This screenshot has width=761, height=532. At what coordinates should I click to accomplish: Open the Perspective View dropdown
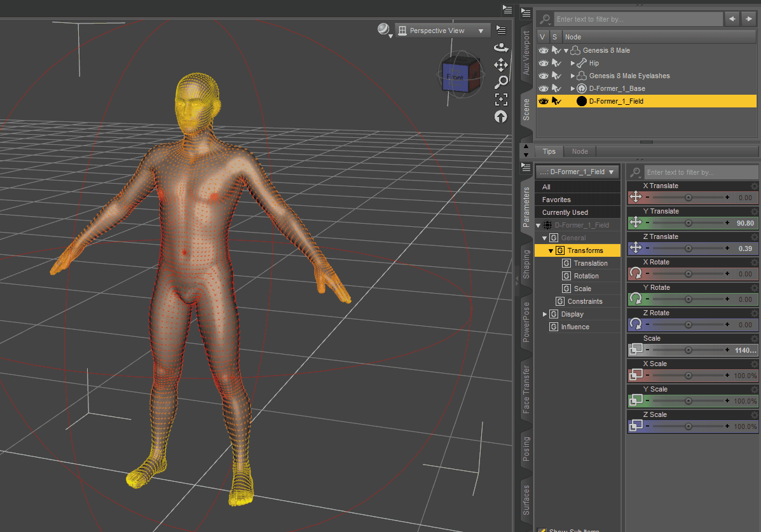tap(442, 30)
